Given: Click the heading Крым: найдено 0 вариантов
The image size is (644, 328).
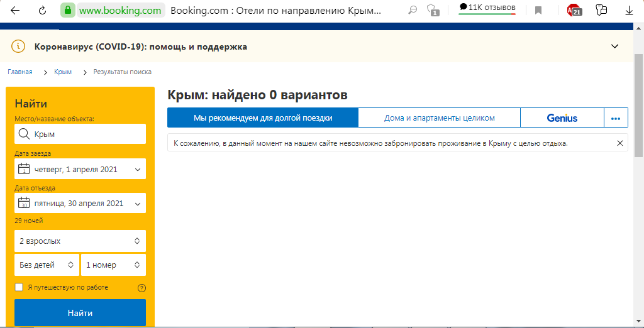Looking at the screenshot, I should (257, 95).
